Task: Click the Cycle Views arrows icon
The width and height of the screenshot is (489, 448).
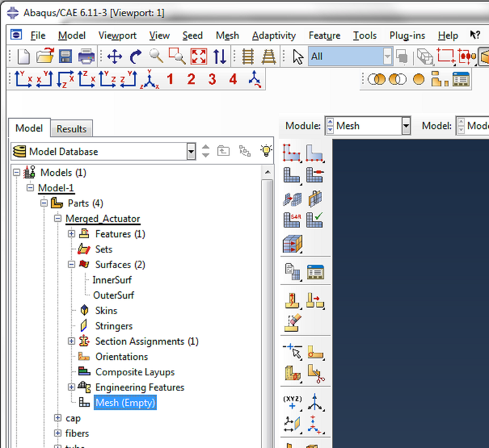Action: pos(219,57)
